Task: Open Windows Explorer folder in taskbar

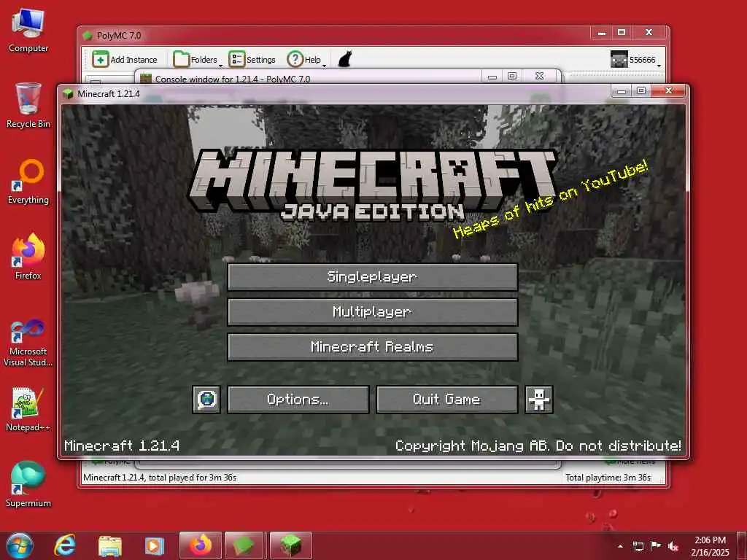Action: click(x=110, y=545)
